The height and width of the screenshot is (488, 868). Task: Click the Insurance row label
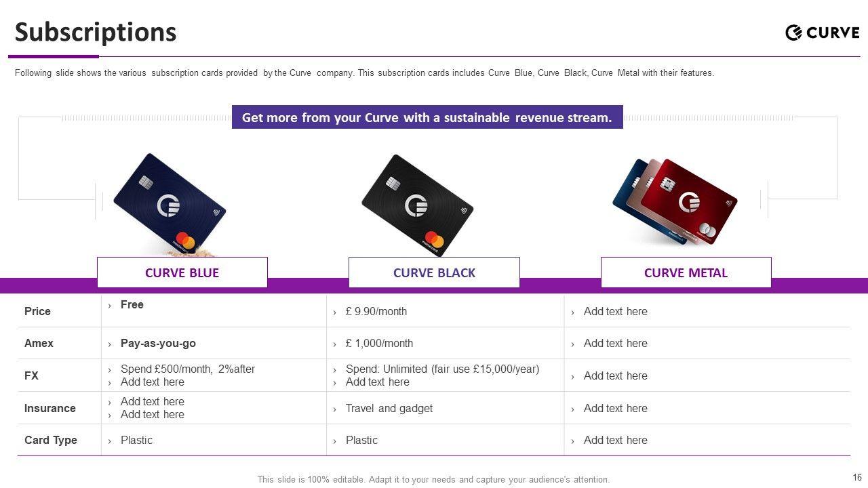click(x=50, y=408)
